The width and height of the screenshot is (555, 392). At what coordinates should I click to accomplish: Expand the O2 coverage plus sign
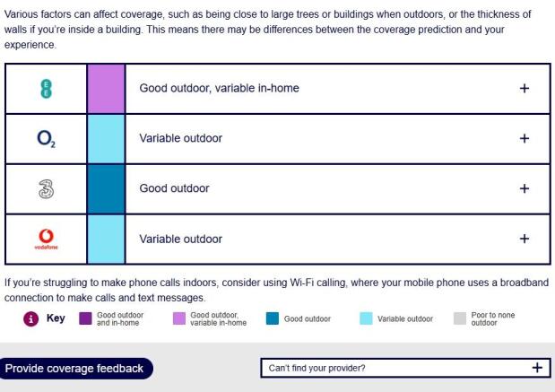(525, 139)
